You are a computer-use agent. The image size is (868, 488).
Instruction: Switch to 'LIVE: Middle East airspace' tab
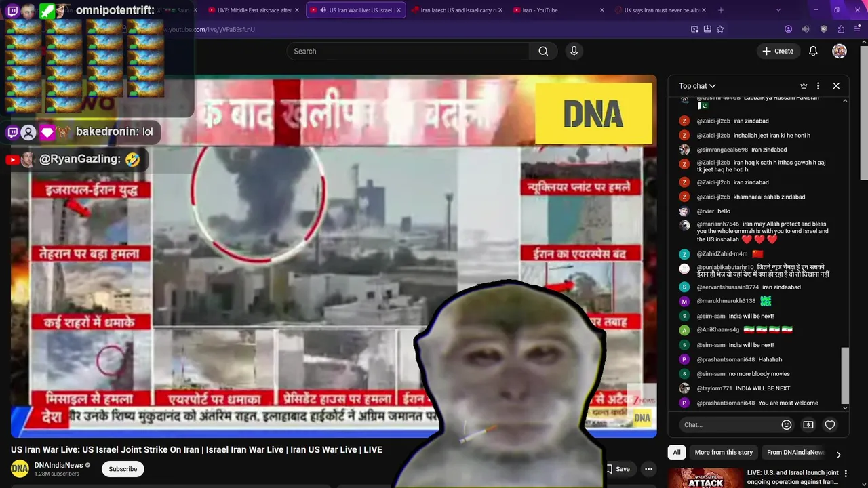point(254,10)
